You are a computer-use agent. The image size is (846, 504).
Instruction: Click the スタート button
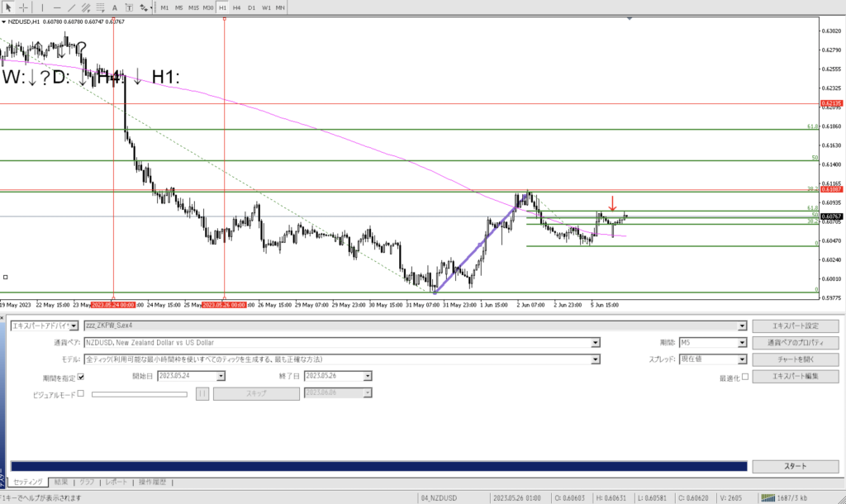pos(795,466)
